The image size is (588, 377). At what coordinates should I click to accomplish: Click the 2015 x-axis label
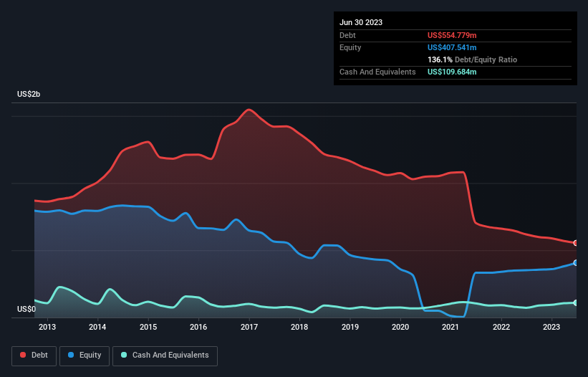tap(148, 327)
